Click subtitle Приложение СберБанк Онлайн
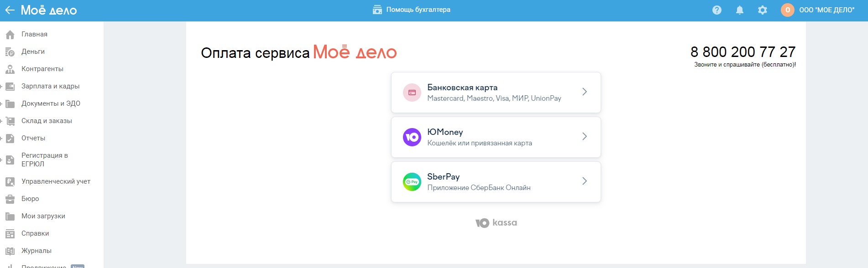868x268 pixels. 479,188
